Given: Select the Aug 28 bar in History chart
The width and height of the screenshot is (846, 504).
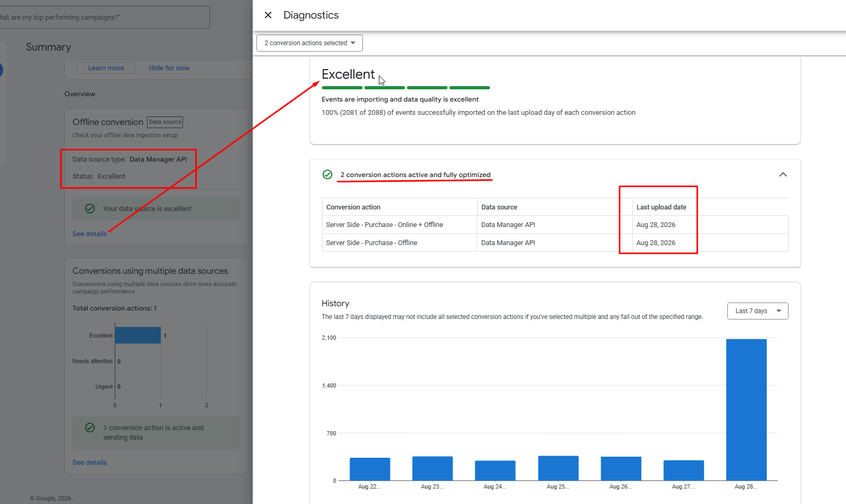Looking at the screenshot, I should 746,409.
